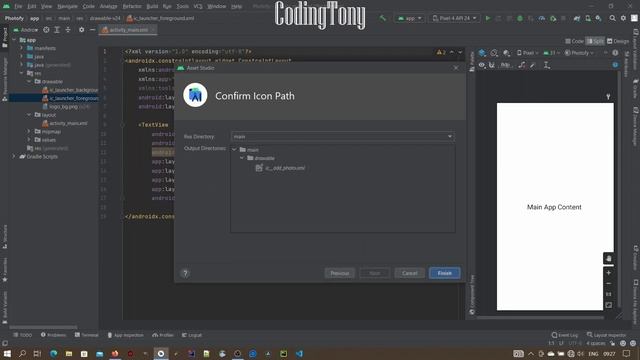Open Project panel options gear
Image resolution: width=640 pixels, height=360 pixels.
pyautogui.click(x=82, y=30)
